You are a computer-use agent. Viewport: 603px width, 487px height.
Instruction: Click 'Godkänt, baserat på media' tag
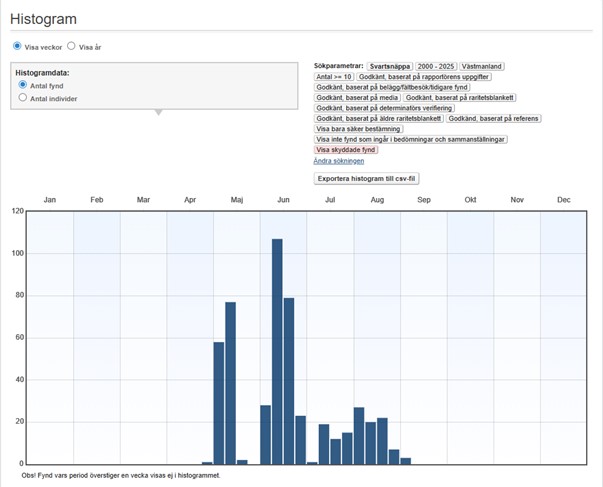pos(357,97)
